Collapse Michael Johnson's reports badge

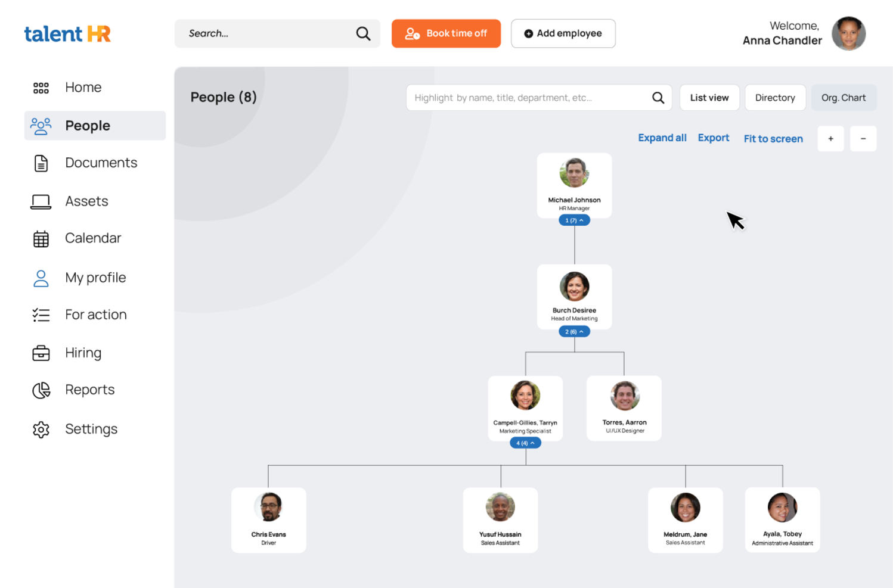tap(574, 220)
